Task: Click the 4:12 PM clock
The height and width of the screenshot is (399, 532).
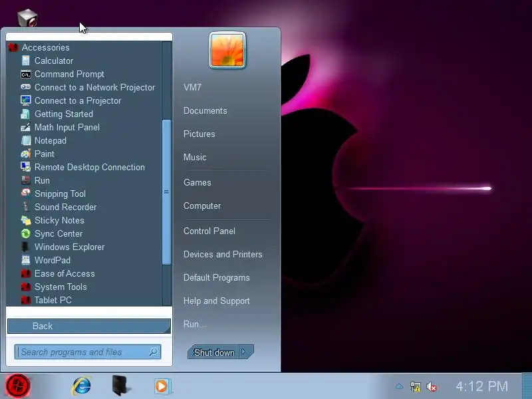Action: point(481,386)
